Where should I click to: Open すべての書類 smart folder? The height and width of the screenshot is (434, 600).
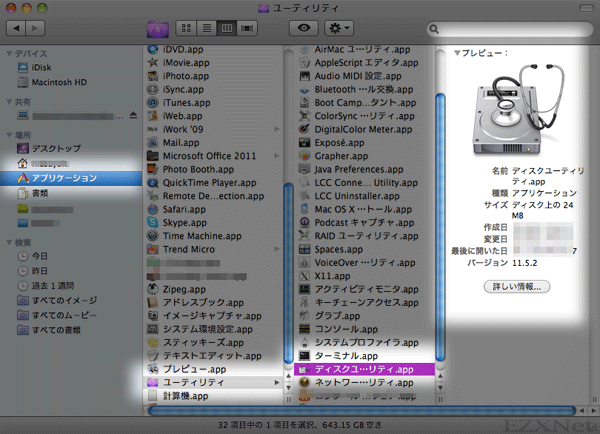point(49,330)
